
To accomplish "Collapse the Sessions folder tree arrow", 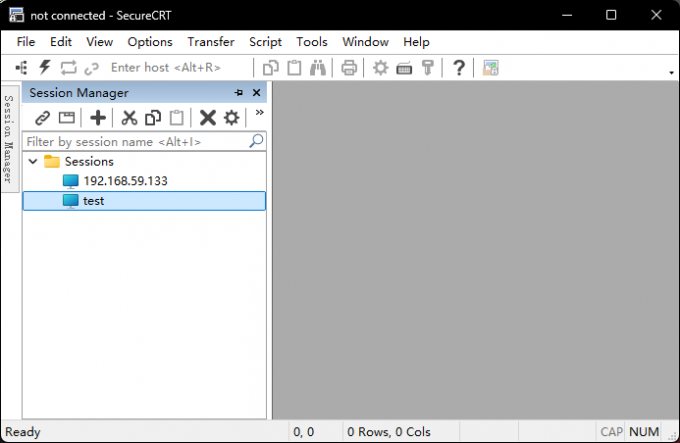I will pyautogui.click(x=33, y=162).
